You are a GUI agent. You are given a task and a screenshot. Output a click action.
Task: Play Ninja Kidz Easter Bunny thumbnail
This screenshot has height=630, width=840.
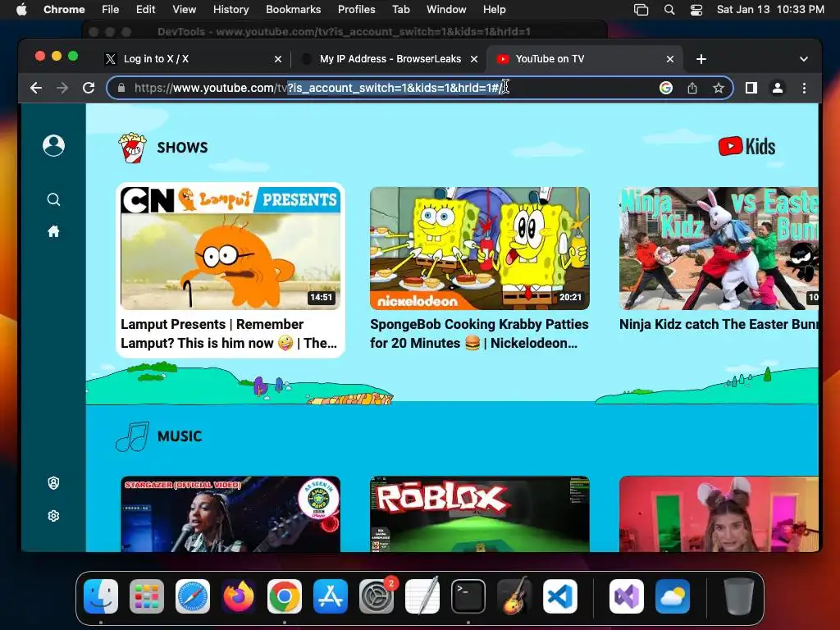pyautogui.click(x=719, y=248)
